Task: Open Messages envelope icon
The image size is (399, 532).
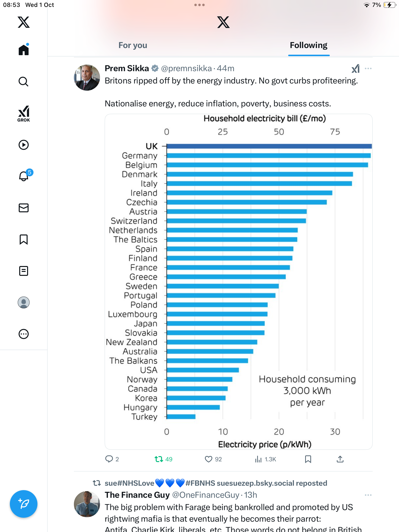Action: 24,208
